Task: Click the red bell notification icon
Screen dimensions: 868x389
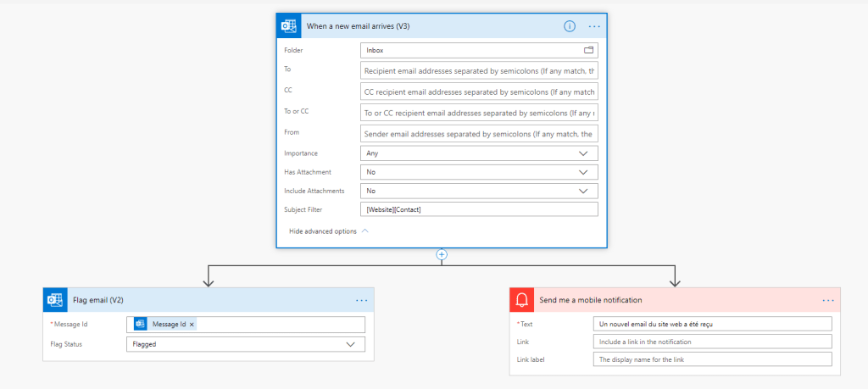Action: [522, 300]
